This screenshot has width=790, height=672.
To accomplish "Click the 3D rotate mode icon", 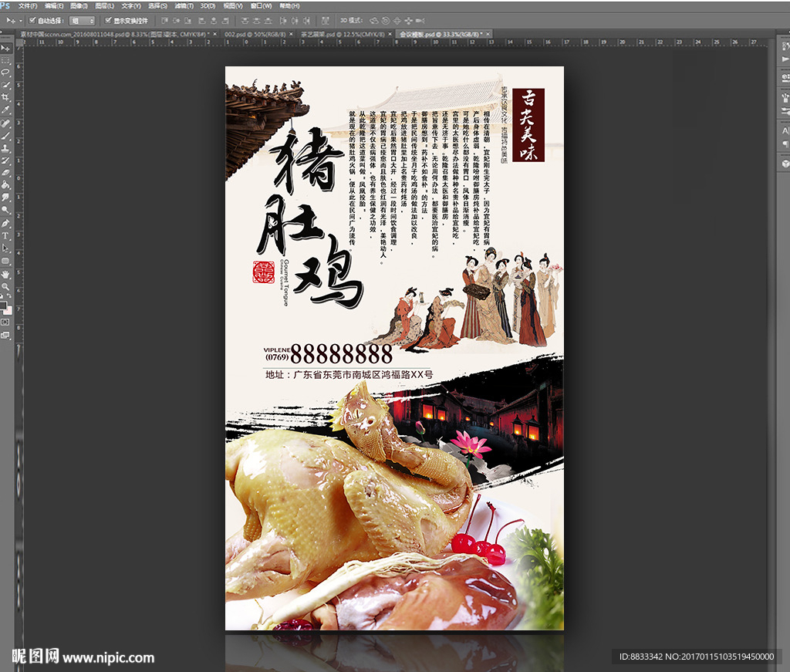I will pyautogui.click(x=374, y=21).
